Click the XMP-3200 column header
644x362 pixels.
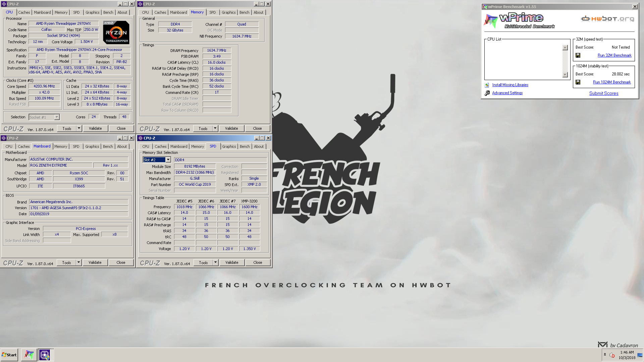click(249, 201)
